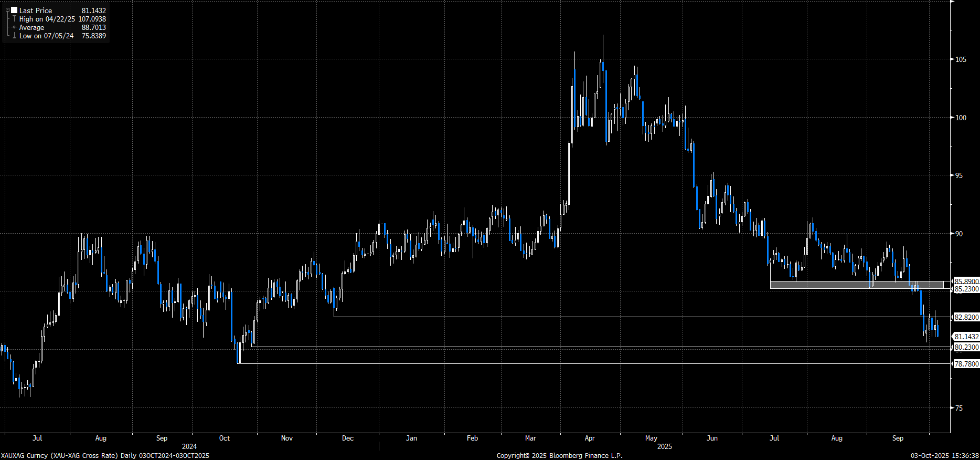Viewport: 980px width, 460px height.
Task: Collapse the Last Price legend tree
Action: [x=7, y=10]
